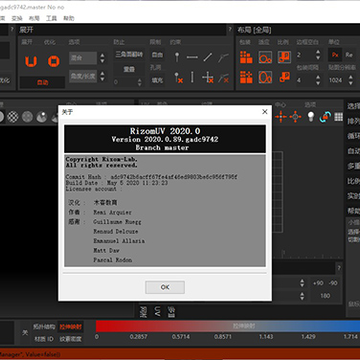Click the checker texture sphere icon
The width and height of the screenshot is (360, 360).
tap(13, 117)
